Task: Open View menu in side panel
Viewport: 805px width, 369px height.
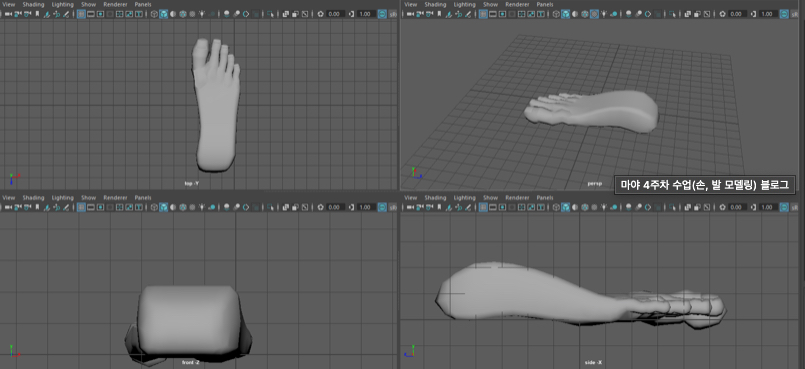Action: coord(411,198)
